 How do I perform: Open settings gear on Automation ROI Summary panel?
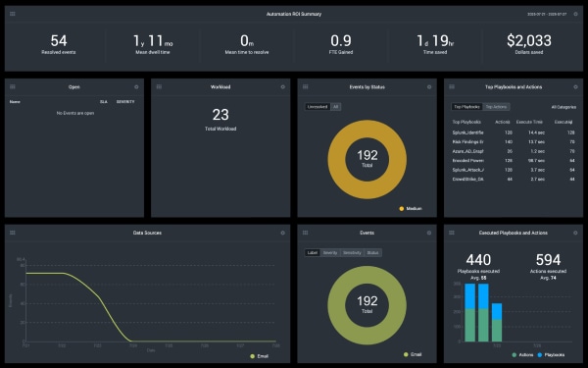coord(575,14)
